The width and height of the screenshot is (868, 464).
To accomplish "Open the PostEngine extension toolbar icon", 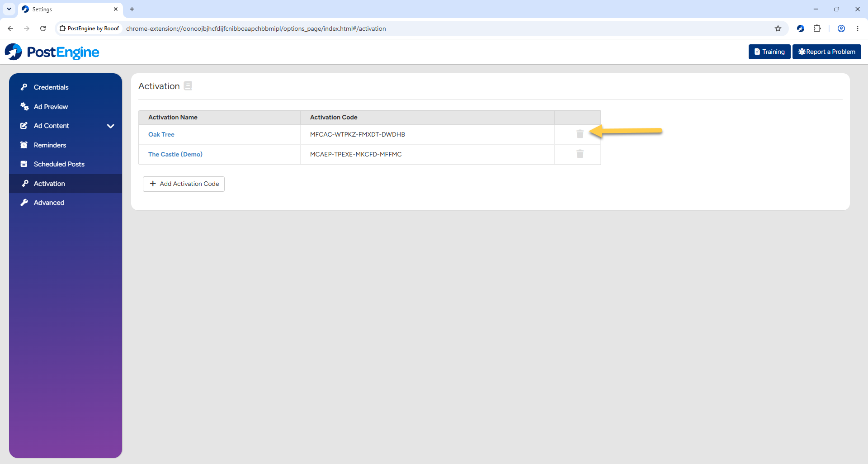I will point(801,28).
